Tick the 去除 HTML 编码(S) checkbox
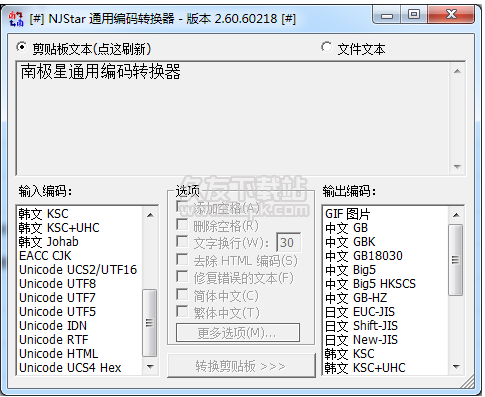This screenshot has width=485, height=397. [182, 259]
